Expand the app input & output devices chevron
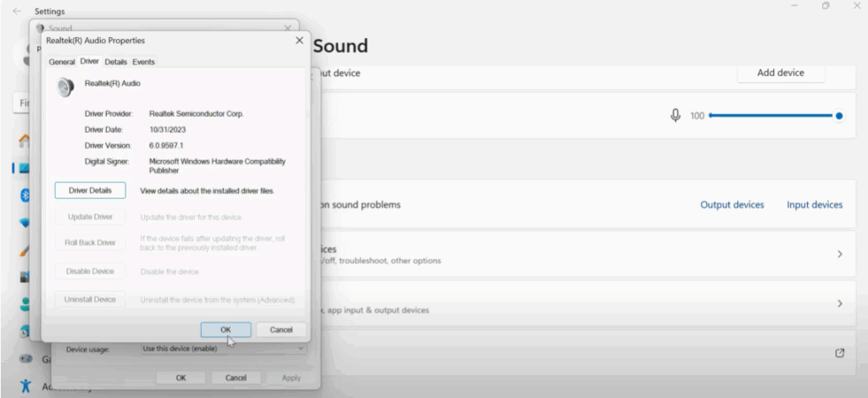Screen dimensions: 868x398 pyautogui.click(x=839, y=303)
